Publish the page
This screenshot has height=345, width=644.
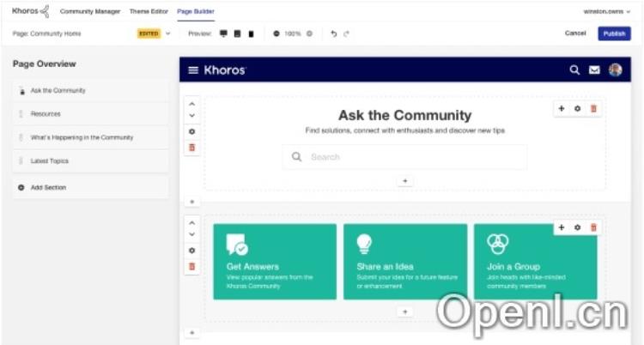coord(615,33)
